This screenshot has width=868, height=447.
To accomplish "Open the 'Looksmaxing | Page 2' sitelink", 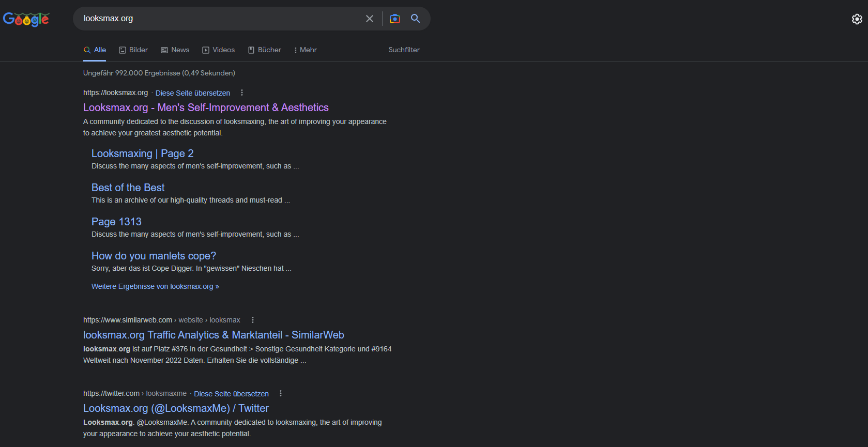I will point(143,153).
